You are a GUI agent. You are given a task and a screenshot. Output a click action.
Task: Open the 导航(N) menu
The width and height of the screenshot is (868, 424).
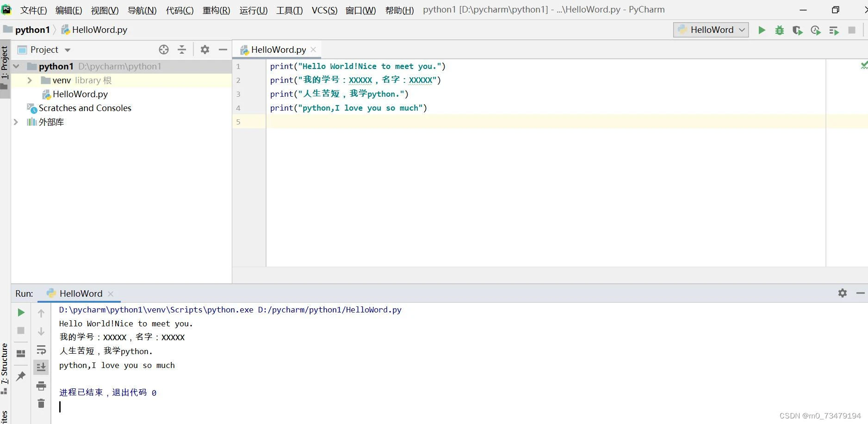coord(142,10)
